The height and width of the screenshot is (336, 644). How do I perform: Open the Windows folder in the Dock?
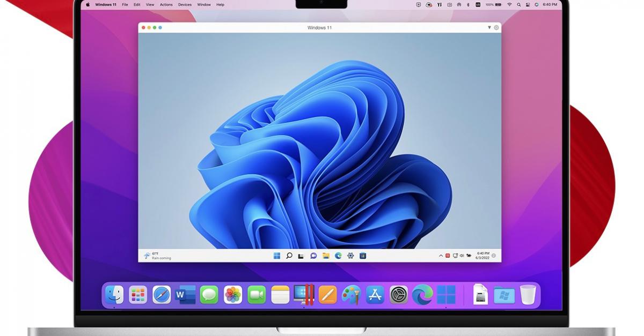click(504, 295)
